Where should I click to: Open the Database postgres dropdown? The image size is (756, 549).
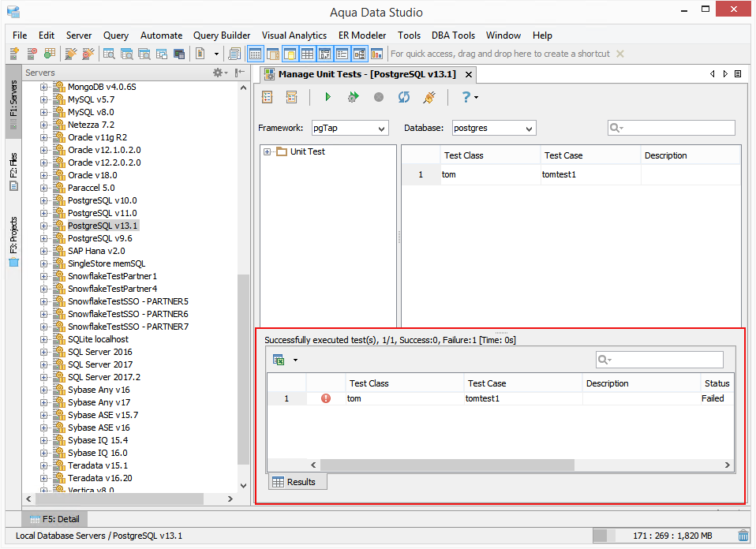click(x=494, y=129)
